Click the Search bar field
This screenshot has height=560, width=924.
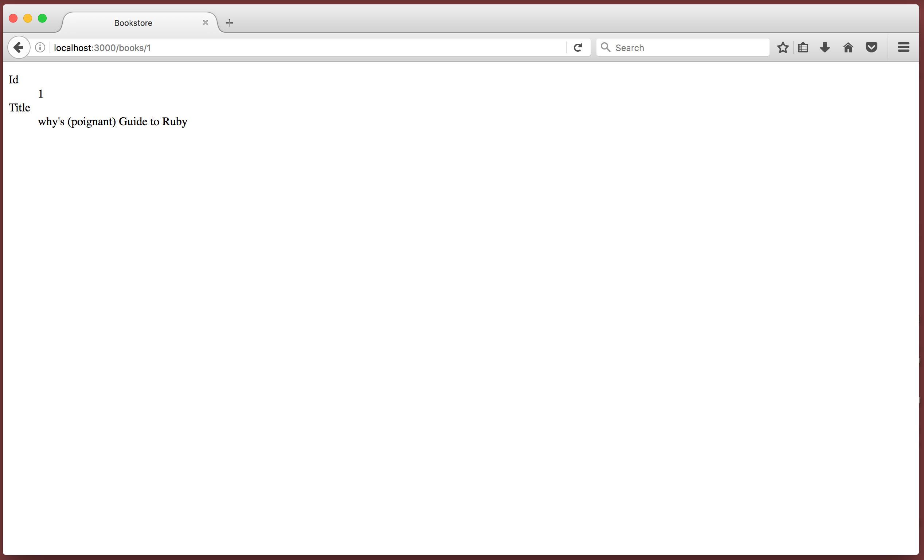tap(682, 47)
